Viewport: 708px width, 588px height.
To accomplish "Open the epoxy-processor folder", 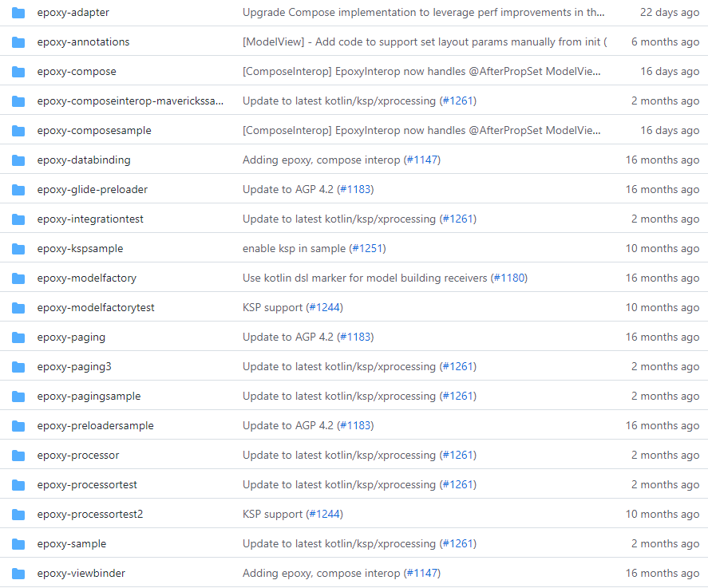I will click(x=78, y=456).
